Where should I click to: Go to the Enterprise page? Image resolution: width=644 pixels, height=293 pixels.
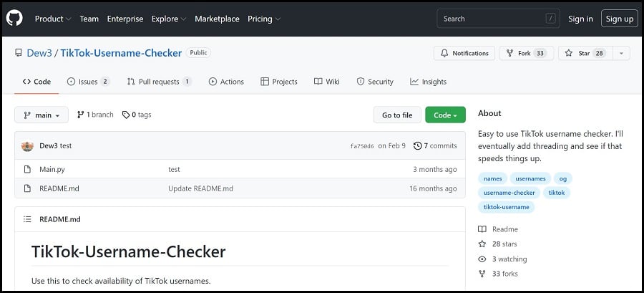pos(125,19)
